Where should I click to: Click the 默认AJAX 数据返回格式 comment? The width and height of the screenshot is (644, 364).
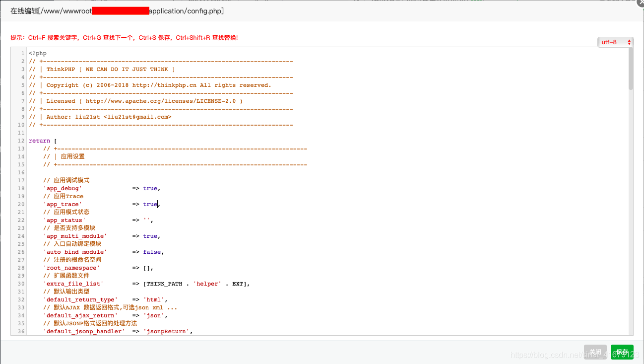pyautogui.click(x=110, y=307)
